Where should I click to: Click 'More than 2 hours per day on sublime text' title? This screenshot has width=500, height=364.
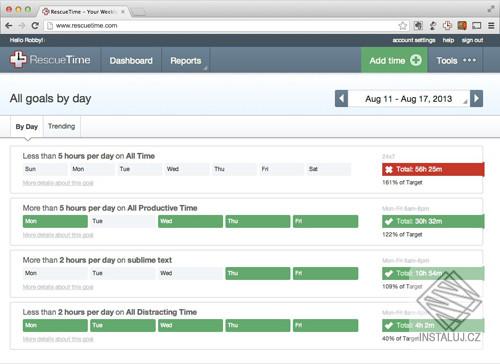tap(97, 260)
